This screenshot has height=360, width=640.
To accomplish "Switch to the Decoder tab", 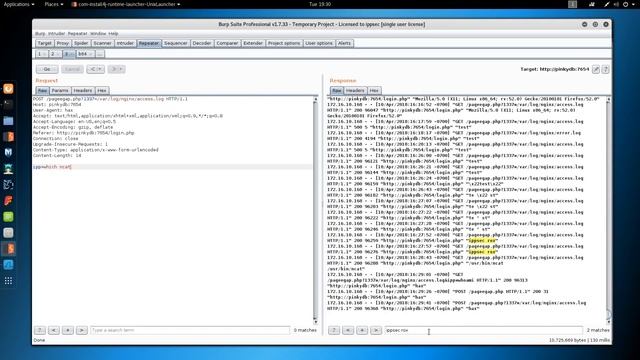I will (x=202, y=43).
